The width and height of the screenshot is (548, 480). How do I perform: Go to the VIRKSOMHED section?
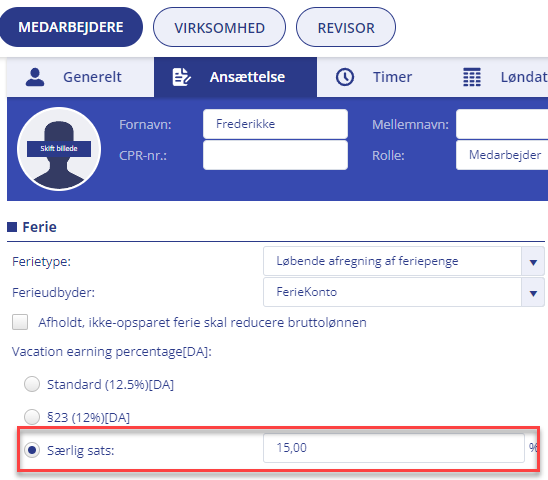click(x=219, y=28)
